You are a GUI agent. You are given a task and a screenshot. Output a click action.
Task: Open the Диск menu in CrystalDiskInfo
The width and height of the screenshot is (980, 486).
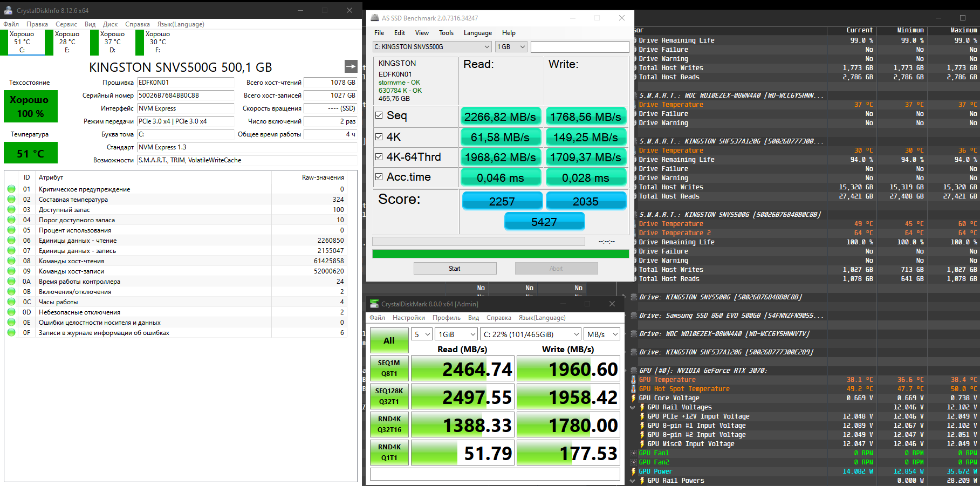point(110,24)
